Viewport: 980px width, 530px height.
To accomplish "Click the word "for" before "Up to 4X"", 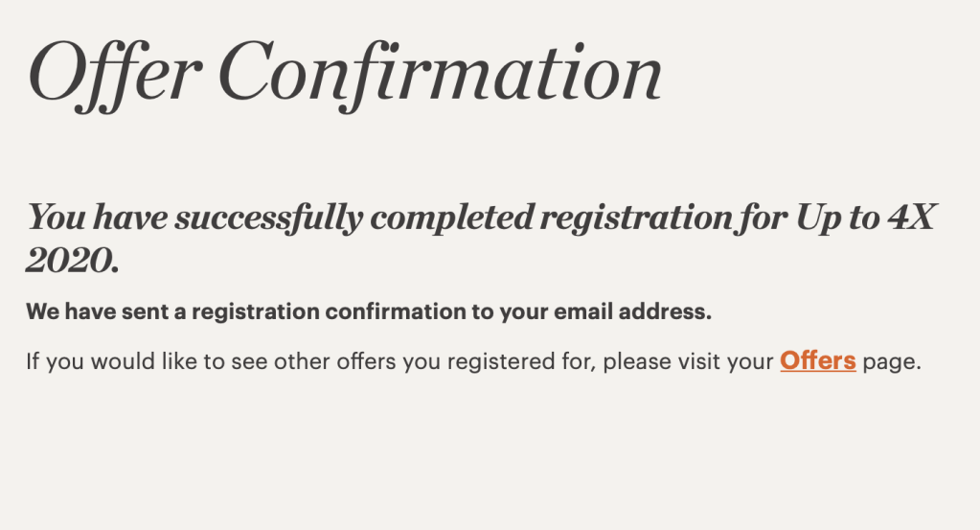I will 763,219.
